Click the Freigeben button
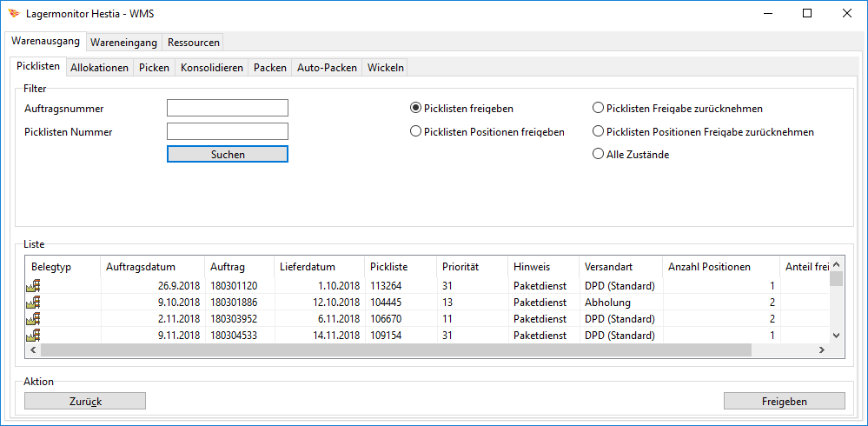This screenshot has width=868, height=426. point(784,401)
